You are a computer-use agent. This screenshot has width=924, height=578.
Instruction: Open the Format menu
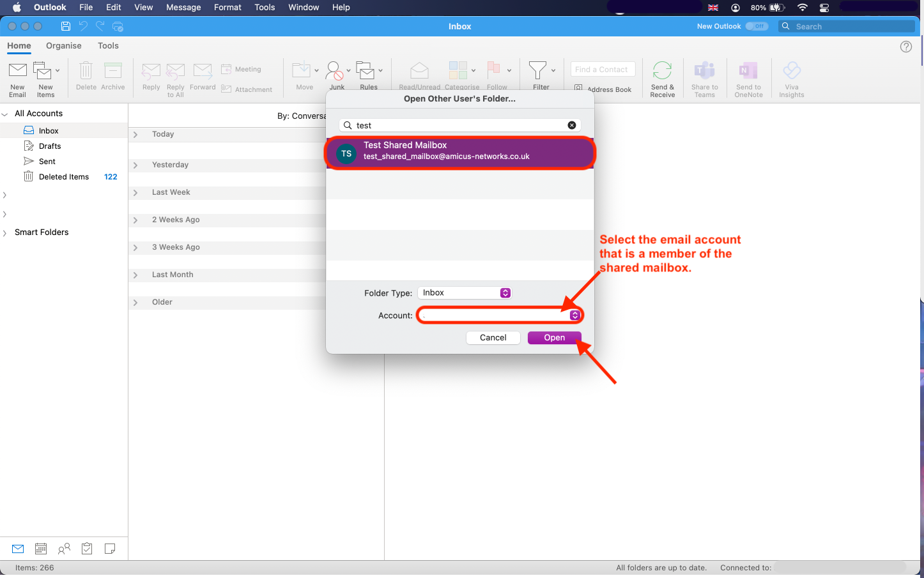pos(227,7)
